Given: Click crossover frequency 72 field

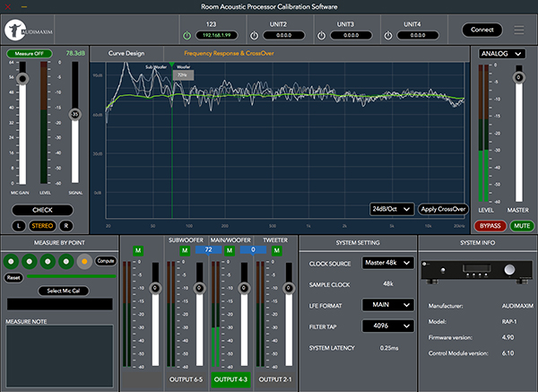Looking at the screenshot, I should [208, 249].
